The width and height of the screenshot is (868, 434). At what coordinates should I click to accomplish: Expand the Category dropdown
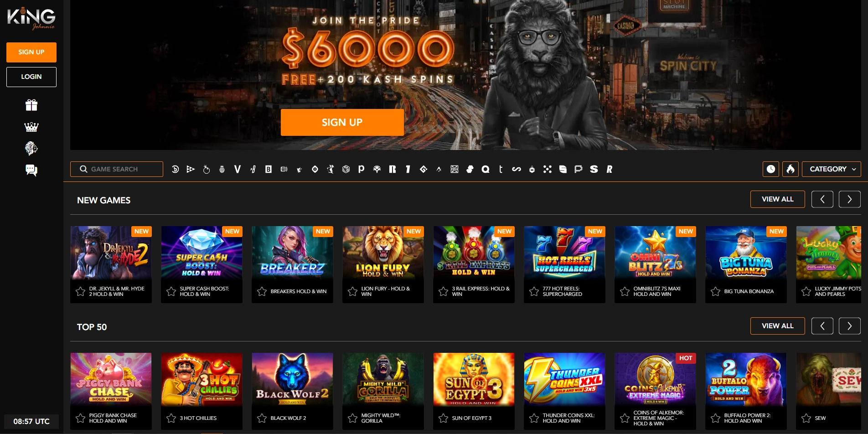tap(832, 169)
